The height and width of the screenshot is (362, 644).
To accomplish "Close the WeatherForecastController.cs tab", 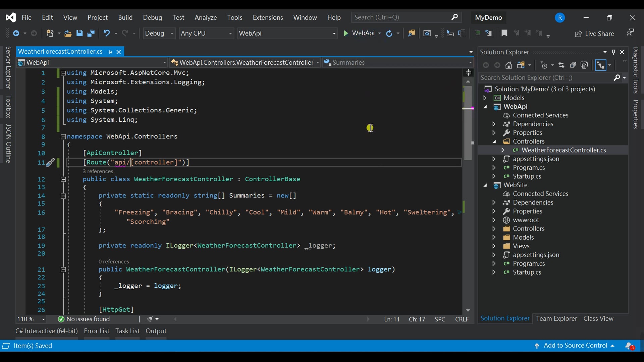I will (x=118, y=52).
